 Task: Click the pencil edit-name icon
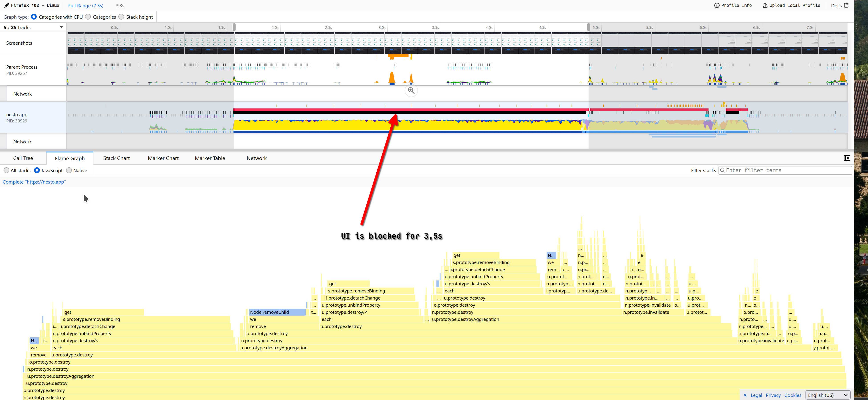pos(6,5)
